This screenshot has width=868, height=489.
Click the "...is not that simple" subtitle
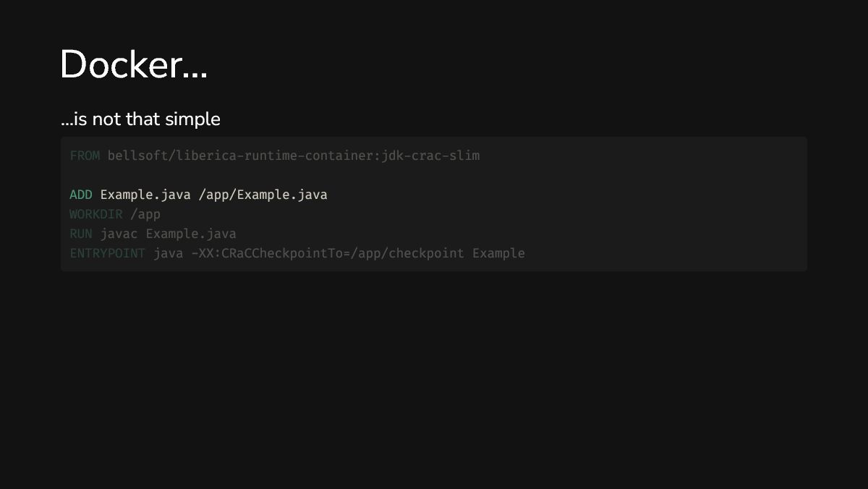click(x=140, y=119)
